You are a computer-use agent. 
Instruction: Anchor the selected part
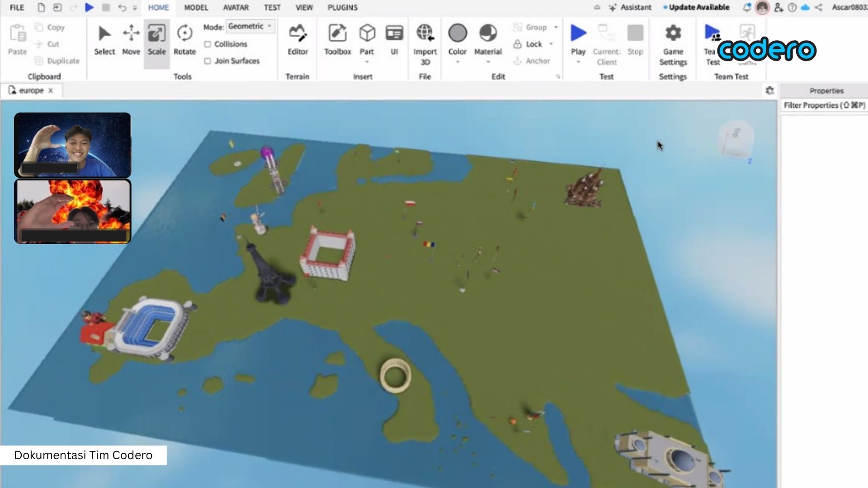pyautogui.click(x=532, y=61)
